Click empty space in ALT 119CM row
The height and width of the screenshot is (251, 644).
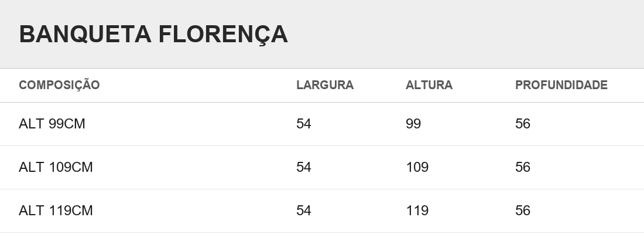point(193,211)
